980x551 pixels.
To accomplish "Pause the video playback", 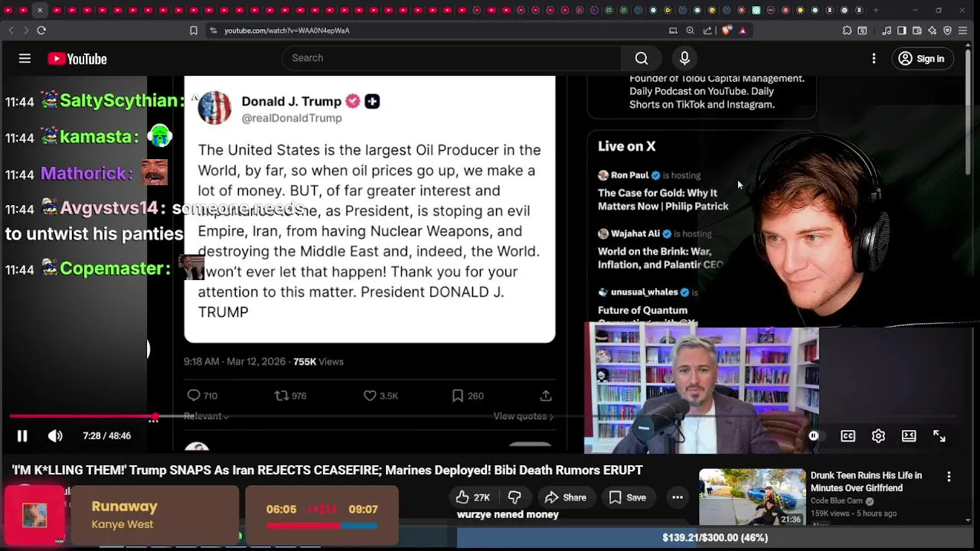I will tap(22, 436).
